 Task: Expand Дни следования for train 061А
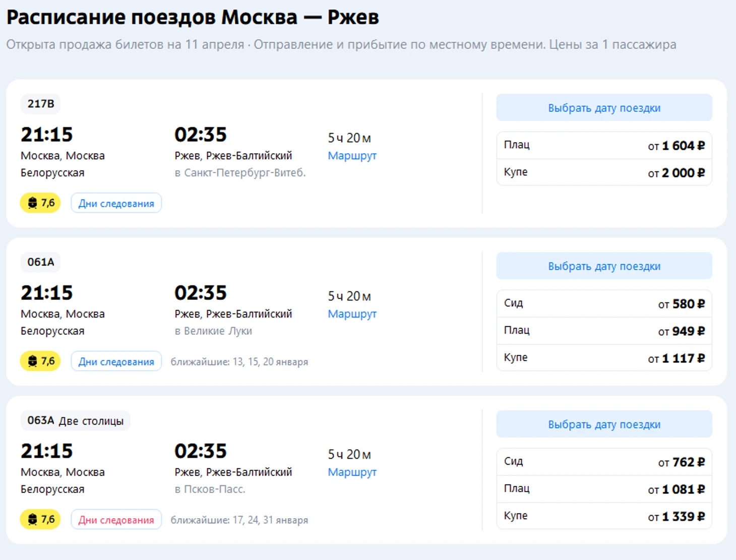click(116, 361)
